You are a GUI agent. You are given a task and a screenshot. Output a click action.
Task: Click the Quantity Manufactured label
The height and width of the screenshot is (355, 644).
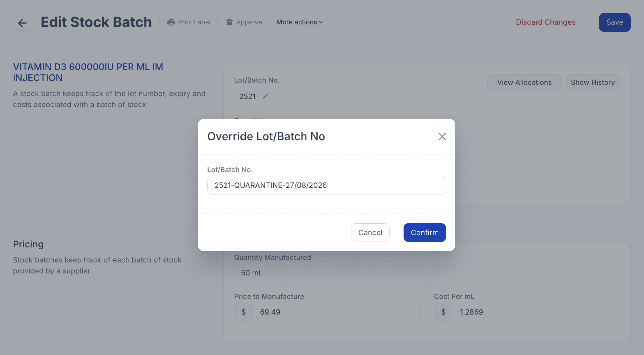[x=272, y=257]
